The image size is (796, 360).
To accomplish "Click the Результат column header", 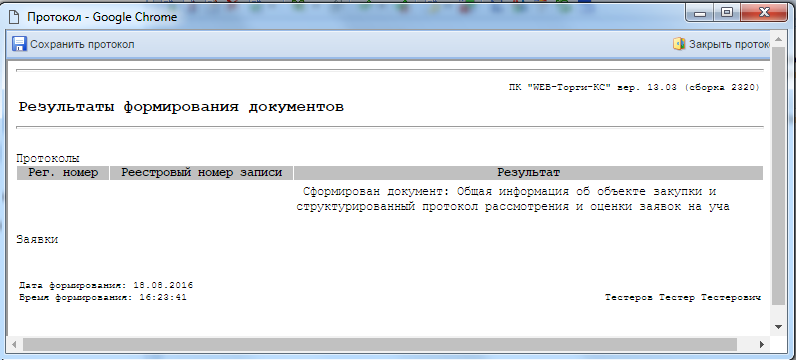I will [528, 173].
